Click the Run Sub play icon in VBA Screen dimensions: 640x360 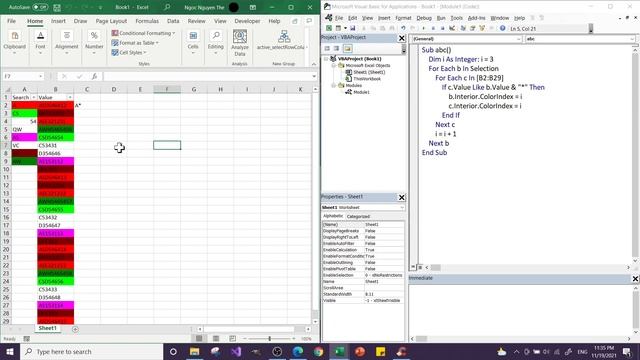click(423, 28)
